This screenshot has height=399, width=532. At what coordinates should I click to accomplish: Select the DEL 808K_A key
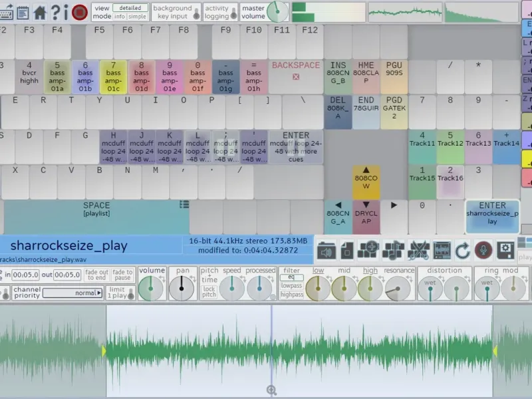pos(338,112)
